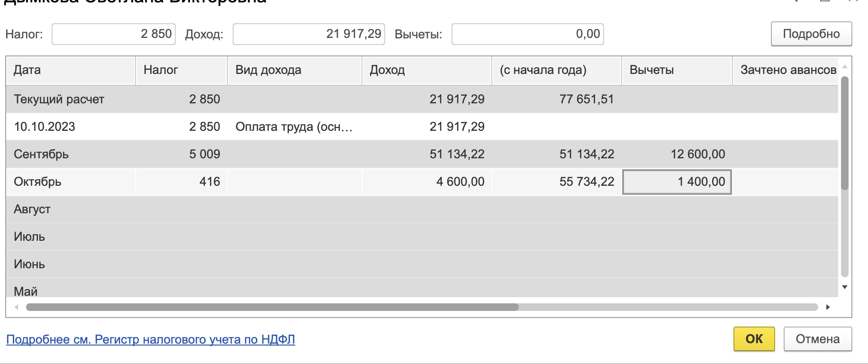868x364 pixels.
Task: Open the Регистр налогового учета по НДФЛ link
Action: pyautogui.click(x=151, y=339)
